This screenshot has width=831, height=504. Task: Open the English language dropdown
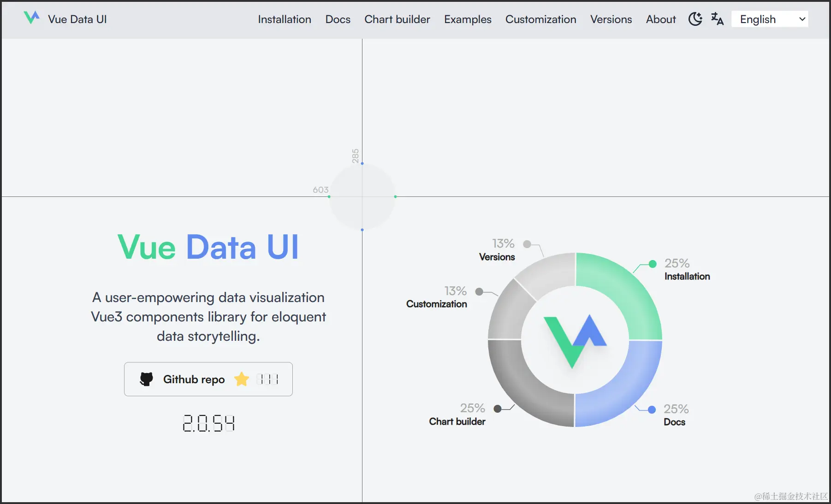pyautogui.click(x=770, y=19)
